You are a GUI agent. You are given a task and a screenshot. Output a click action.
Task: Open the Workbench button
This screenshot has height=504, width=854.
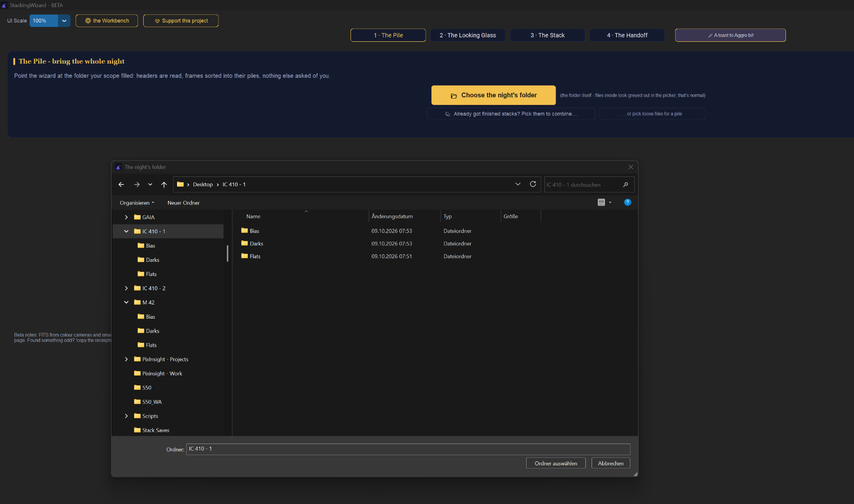tap(107, 21)
